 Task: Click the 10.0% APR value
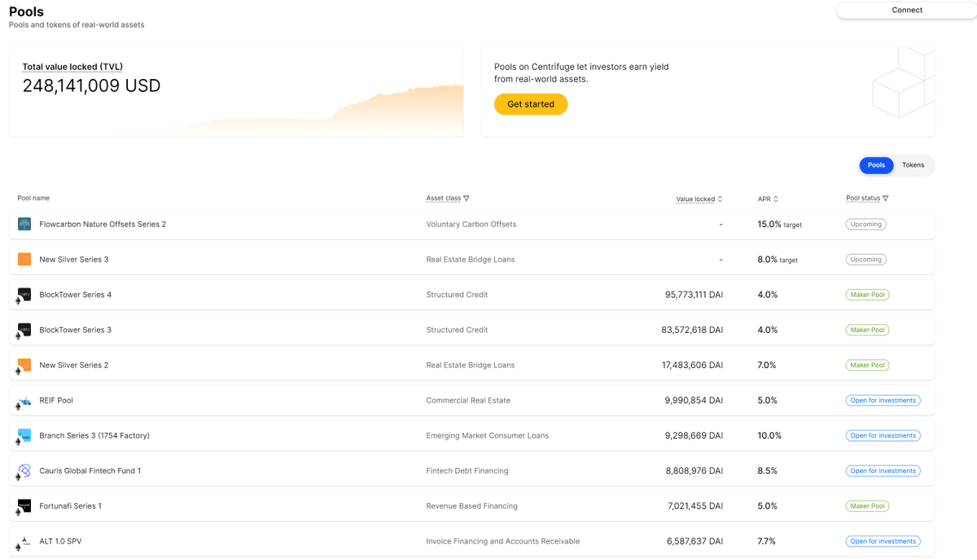click(769, 435)
